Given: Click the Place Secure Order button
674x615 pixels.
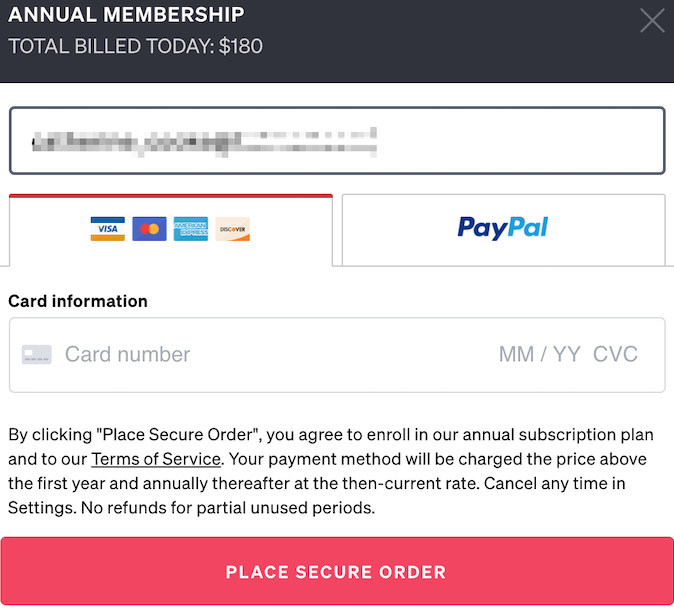Looking at the screenshot, I should click(x=337, y=571).
